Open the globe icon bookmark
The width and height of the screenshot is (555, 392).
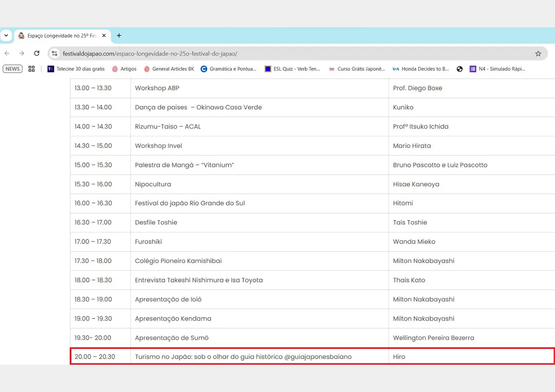(459, 69)
